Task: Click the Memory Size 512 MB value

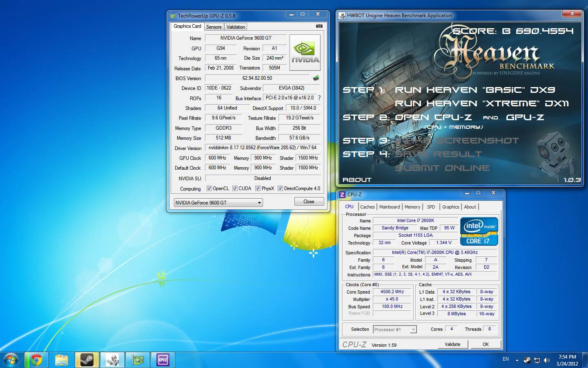Action: [x=223, y=138]
